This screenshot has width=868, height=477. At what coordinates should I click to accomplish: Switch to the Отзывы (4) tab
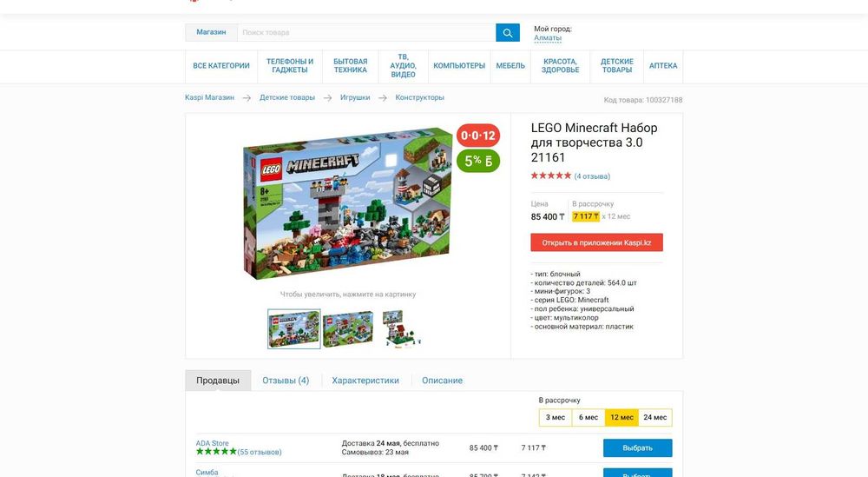pyautogui.click(x=286, y=381)
